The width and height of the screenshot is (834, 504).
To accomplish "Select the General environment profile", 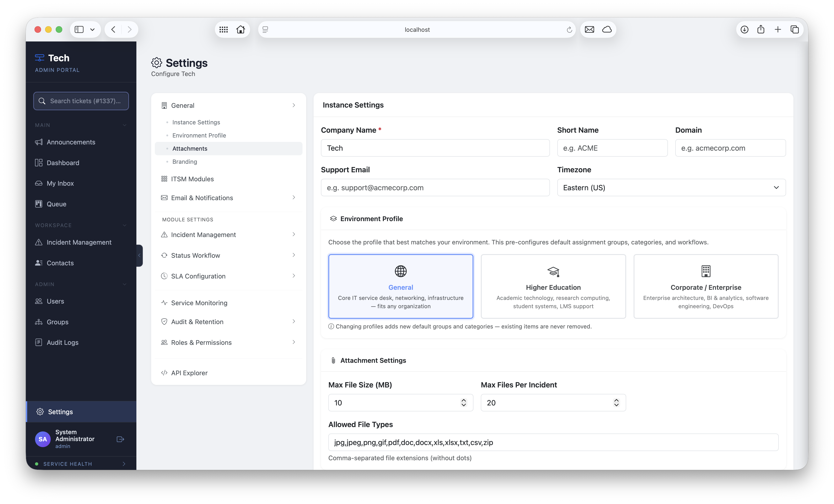I will click(x=401, y=286).
